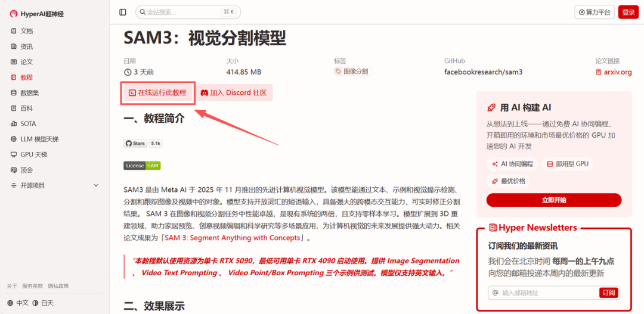This screenshot has width=644, height=314.
Task: Open 隐私政策 footer link
Action: pos(58,286)
